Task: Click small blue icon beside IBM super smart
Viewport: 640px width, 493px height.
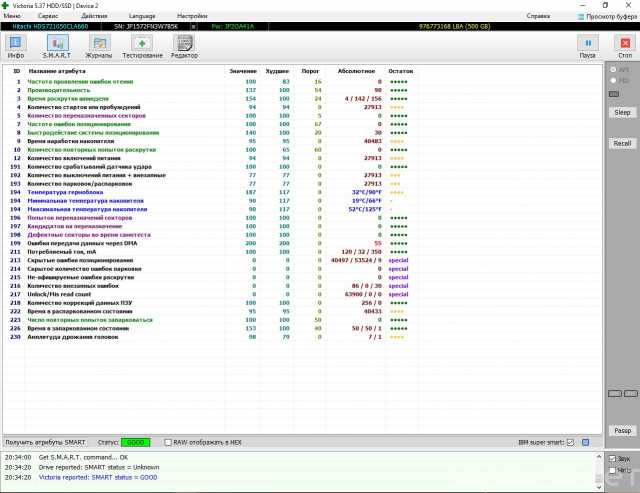Action: pos(585,442)
